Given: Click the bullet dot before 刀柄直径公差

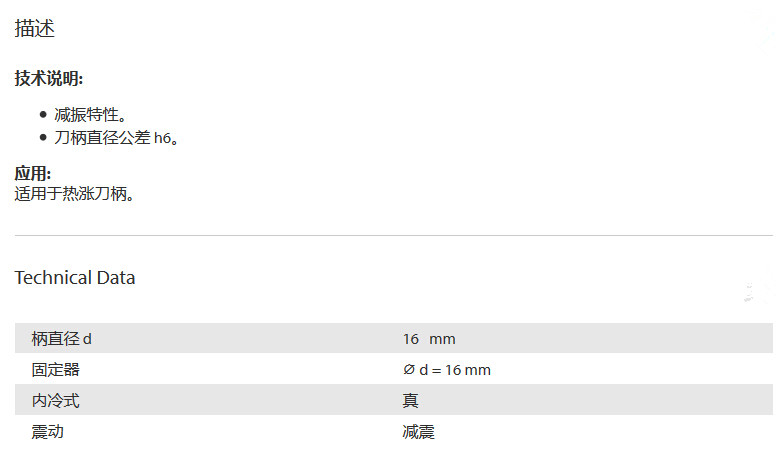Looking at the screenshot, I should 43,138.
